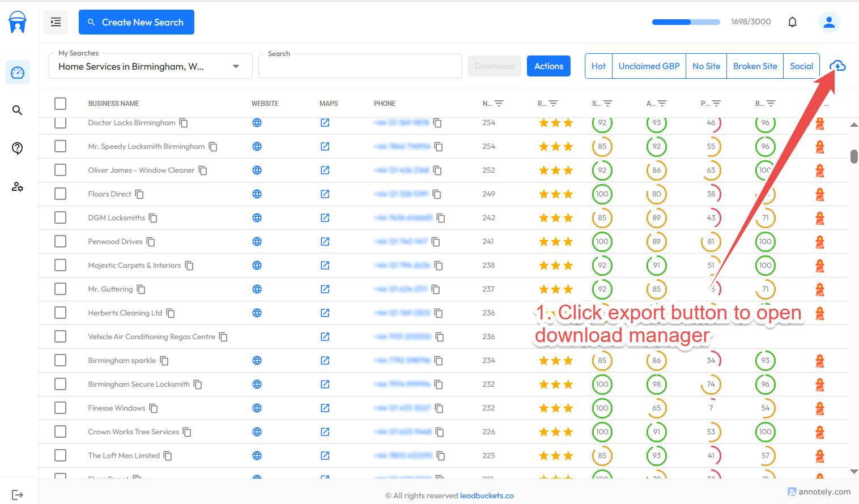Select the checkbox for Floors Direct
The width and height of the screenshot is (859, 504).
click(x=60, y=194)
